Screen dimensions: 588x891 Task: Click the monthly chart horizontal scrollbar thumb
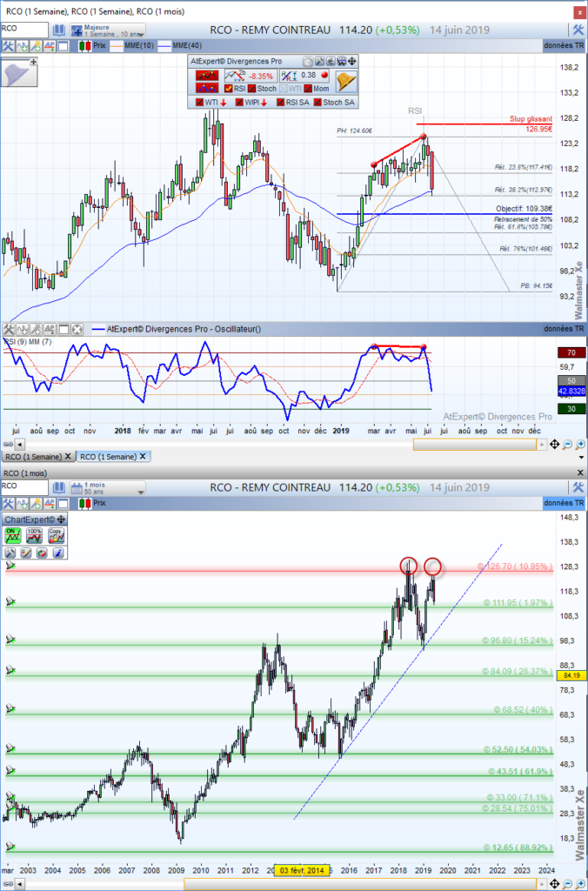pyautogui.click(x=360, y=884)
